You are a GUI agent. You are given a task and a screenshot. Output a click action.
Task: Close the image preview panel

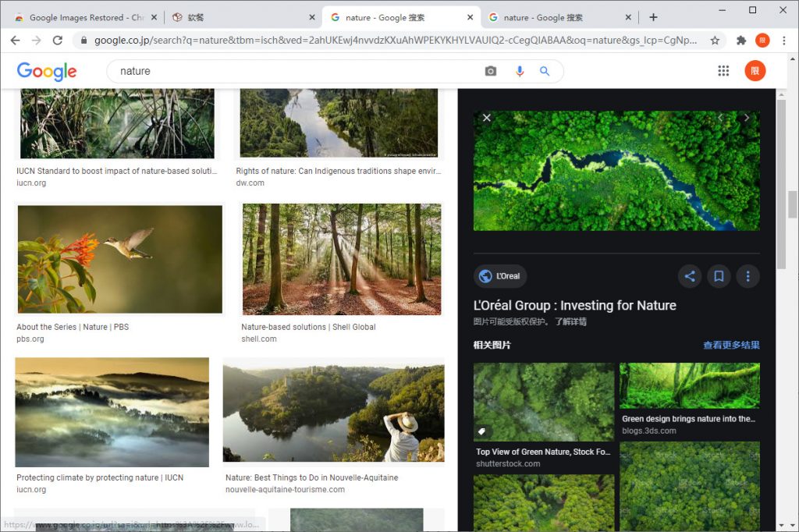click(487, 118)
